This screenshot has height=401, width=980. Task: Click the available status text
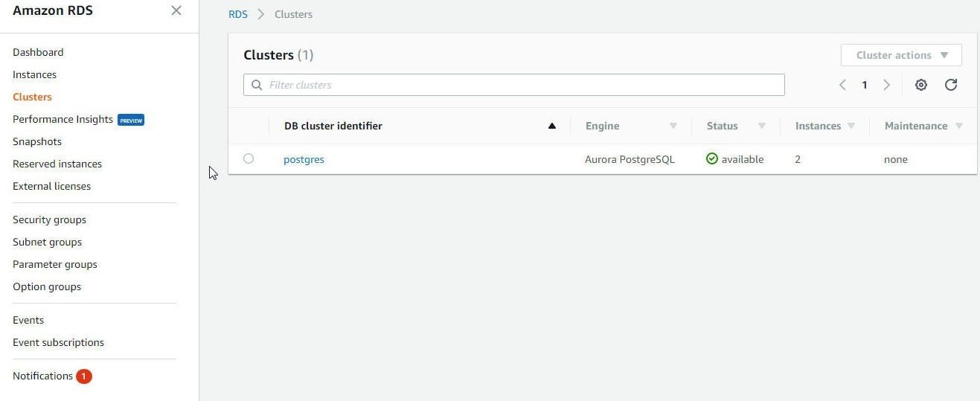pyautogui.click(x=743, y=159)
